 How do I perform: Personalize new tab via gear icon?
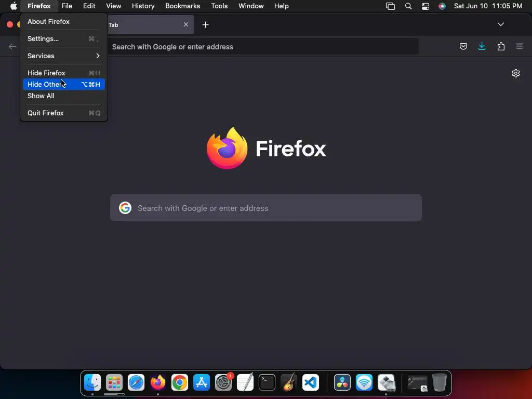[516, 73]
